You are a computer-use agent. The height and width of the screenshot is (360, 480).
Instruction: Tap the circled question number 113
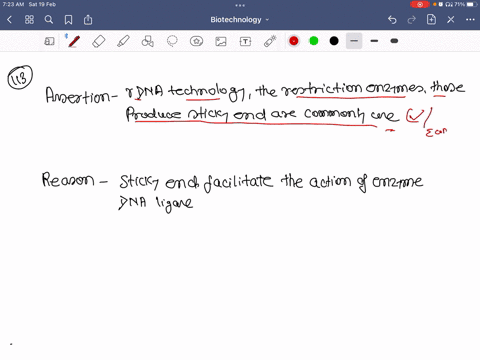(x=20, y=78)
